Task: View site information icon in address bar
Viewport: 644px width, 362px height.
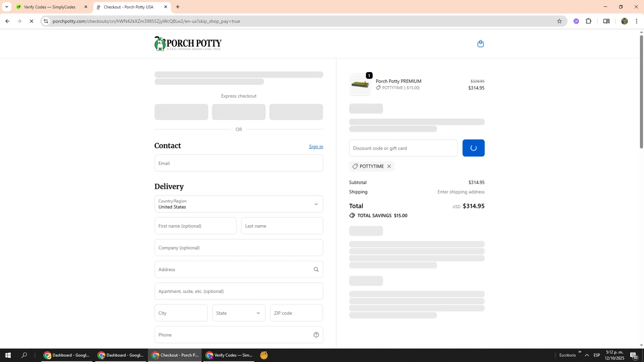Action: pos(46,21)
